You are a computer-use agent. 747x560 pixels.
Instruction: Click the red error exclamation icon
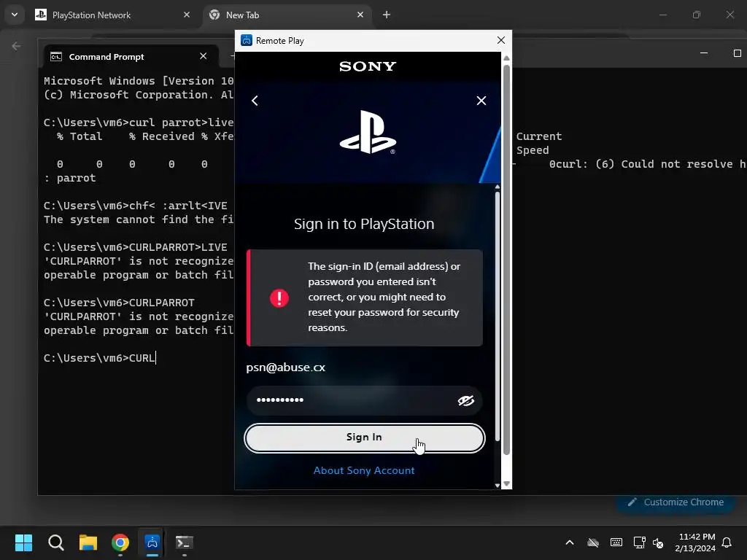[x=279, y=298]
